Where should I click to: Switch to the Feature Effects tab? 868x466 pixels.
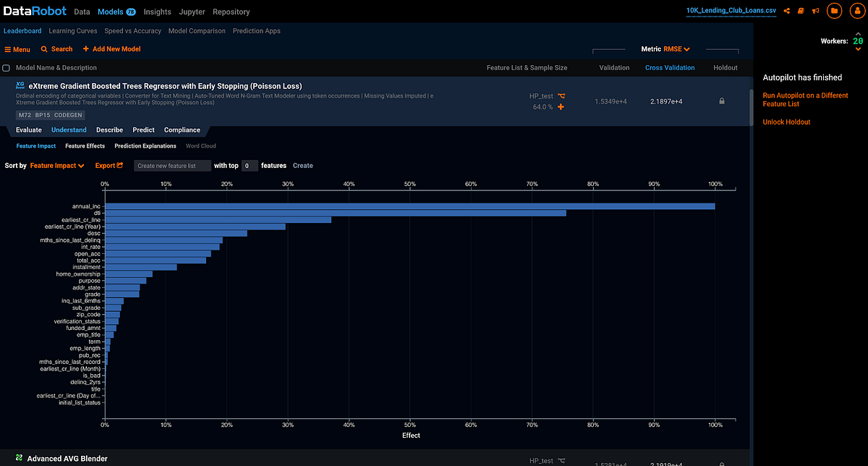click(x=85, y=146)
